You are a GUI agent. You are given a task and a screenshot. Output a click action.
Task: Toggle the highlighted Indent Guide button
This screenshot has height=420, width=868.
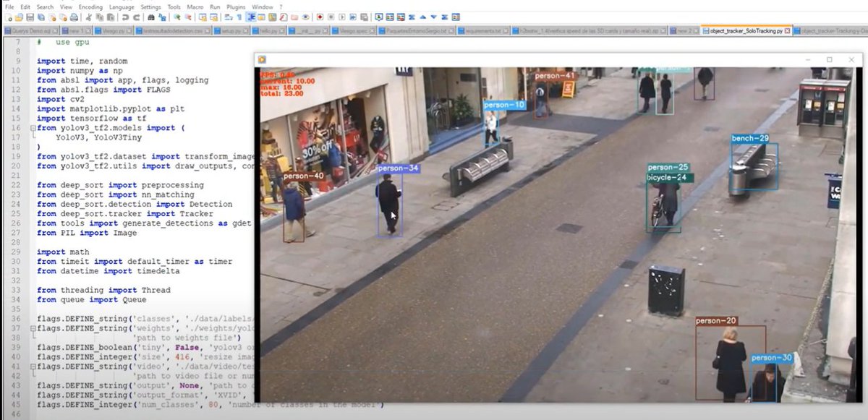tap(251, 17)
